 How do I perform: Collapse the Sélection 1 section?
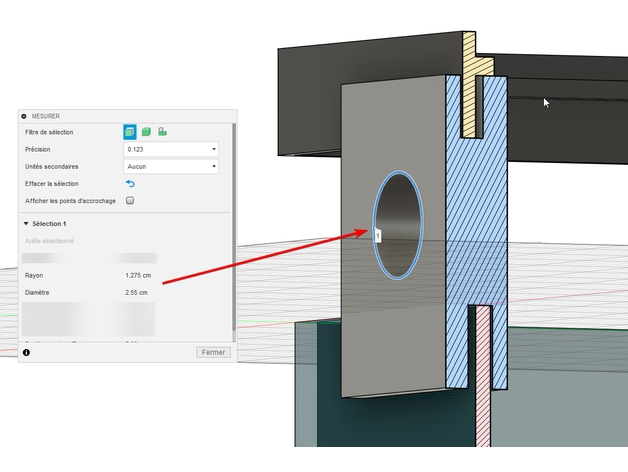click(26, 224)
